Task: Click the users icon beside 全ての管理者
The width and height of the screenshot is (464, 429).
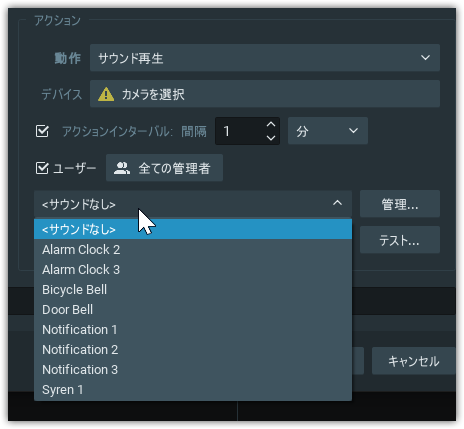Action: click(x=122, y=168)
